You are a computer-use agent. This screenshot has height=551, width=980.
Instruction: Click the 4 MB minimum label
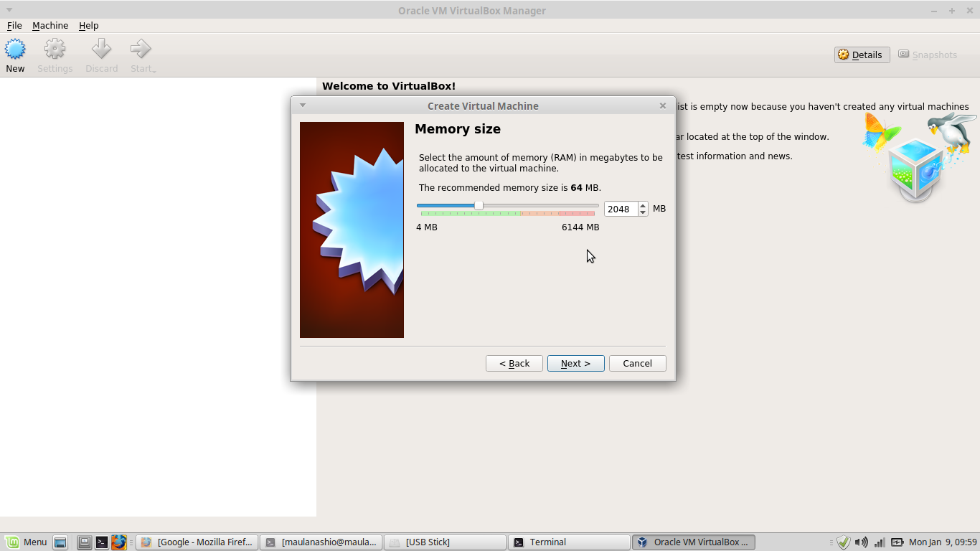click(427, 227)
